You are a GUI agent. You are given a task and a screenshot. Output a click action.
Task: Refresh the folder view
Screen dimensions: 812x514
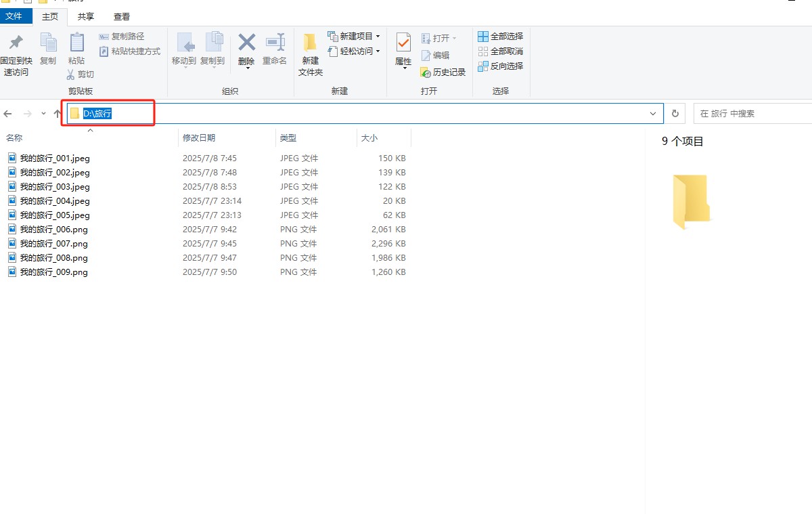(x=675, y=114)
